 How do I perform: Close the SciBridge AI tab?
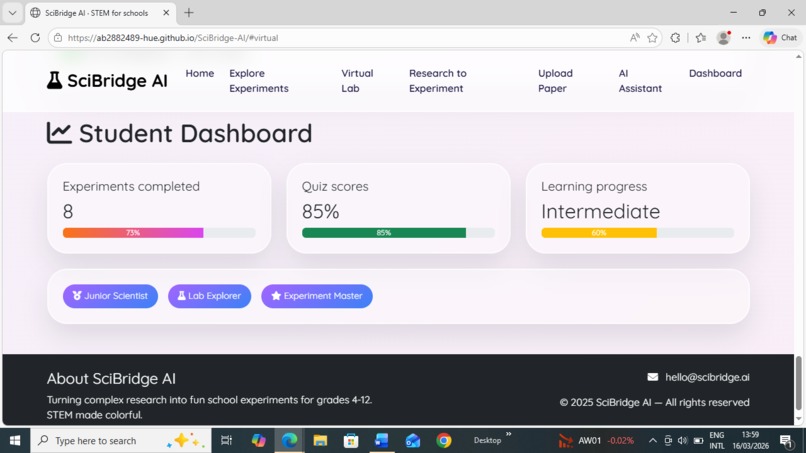[x=166, y=13]
